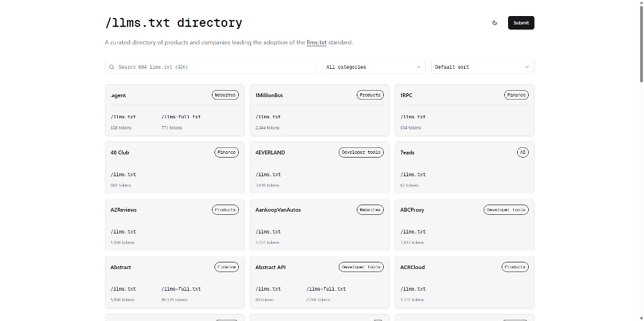Open the Abstract API card title
Image resolution: width=644 pixels, height=321 pixels.
[270, 267]
